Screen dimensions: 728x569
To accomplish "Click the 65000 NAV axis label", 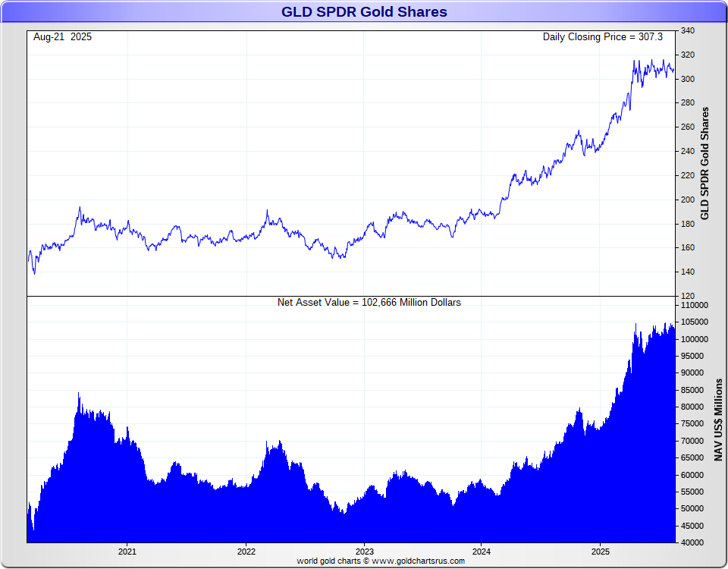I will pos(692,457).
